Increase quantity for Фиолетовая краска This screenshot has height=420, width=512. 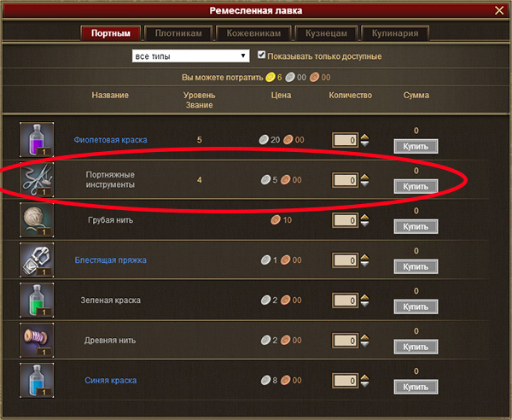pyautogui.click(x=364, y=137)
